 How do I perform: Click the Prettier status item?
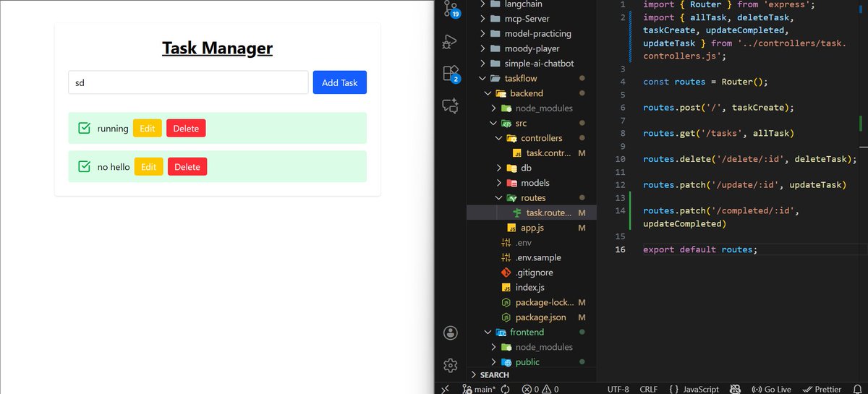[823, 389]
